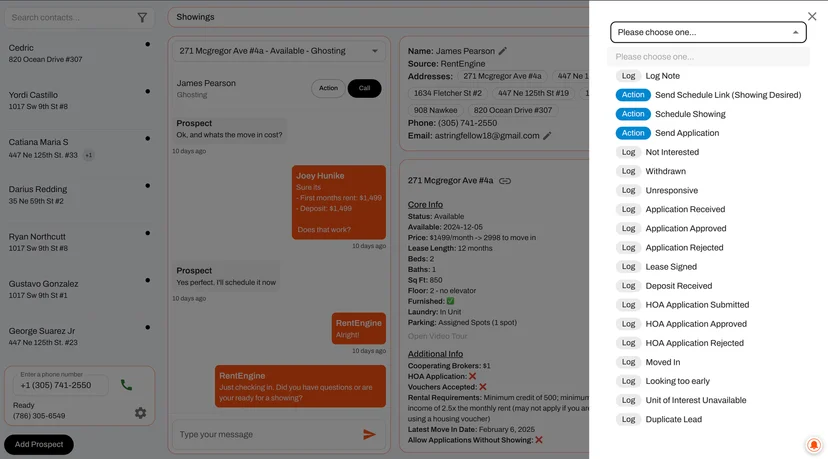The height and width of the screenshot is (459, 828).
Task: Open the contacts filter funnel icon
Action: (142, 17)
